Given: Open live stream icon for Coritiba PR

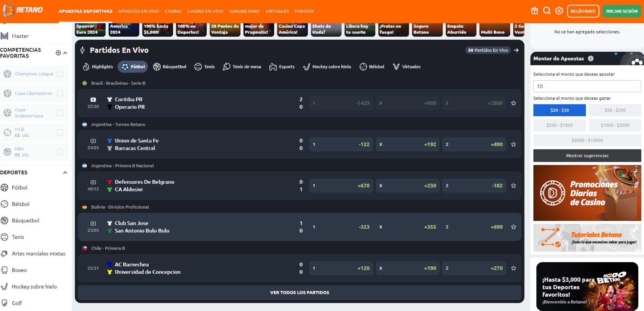Looking at the screenshot, I should coord(93,100).
